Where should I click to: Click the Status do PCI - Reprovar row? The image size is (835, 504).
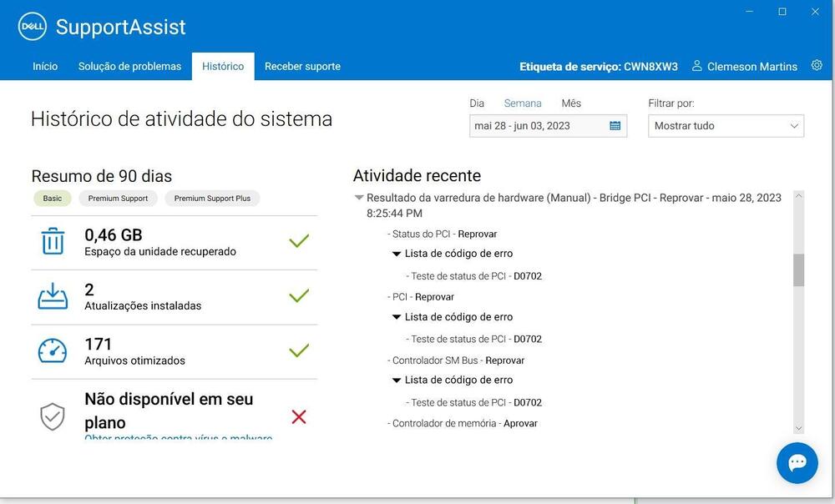coord(443,234)
